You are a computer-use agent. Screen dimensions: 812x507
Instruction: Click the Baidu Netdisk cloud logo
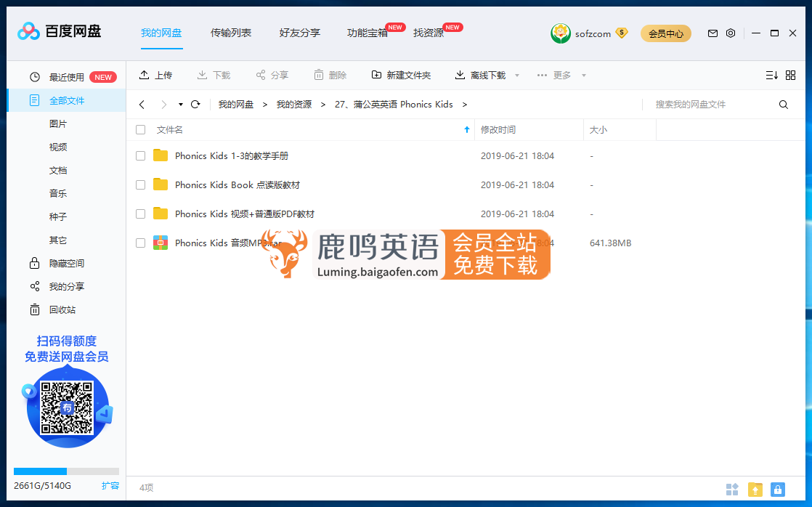tap(28, 31)
